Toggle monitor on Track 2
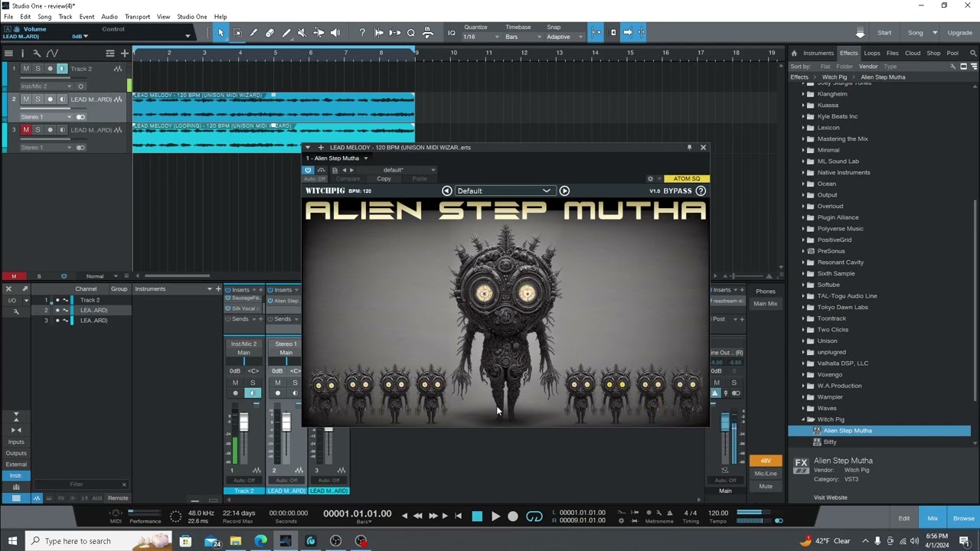The image size is (980, 551). pyautogui.click(x=62, y=69)
